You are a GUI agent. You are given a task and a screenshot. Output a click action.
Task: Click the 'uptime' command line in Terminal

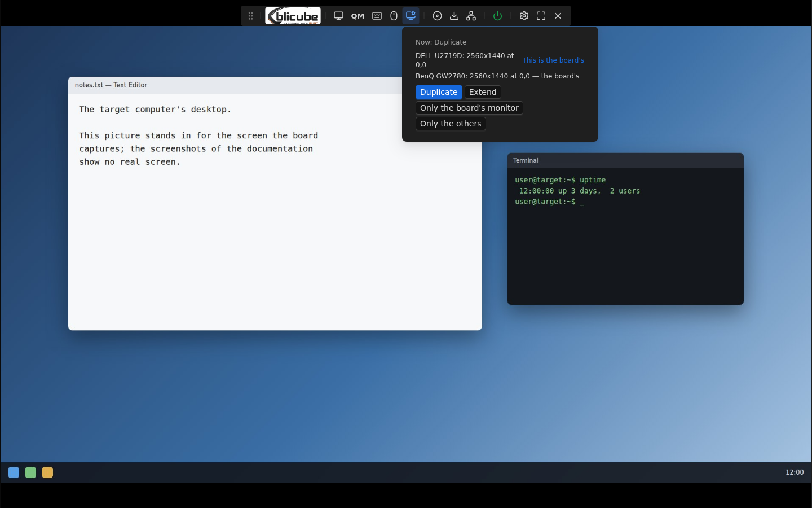[x=561, y=180]
